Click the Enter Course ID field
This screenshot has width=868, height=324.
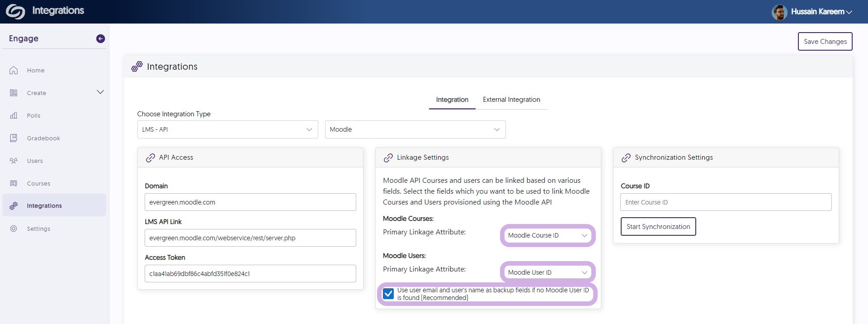coord(726,202)
